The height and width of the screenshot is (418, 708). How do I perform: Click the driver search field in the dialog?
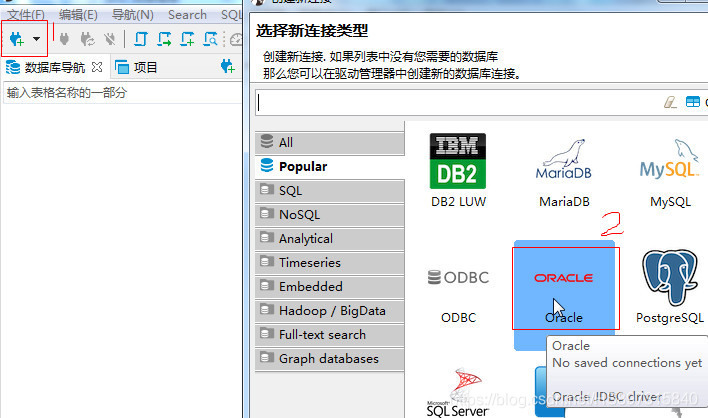456,103
